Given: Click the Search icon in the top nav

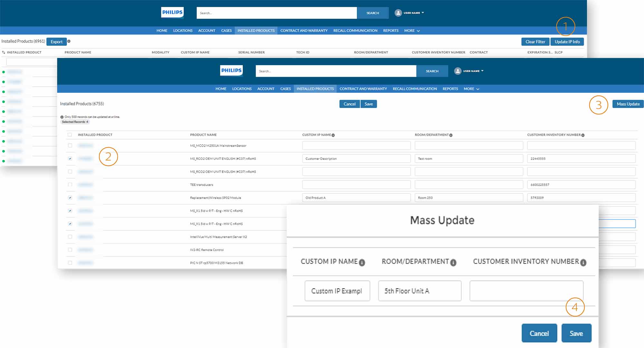Looking at the screenshot, I should (372, 13).
